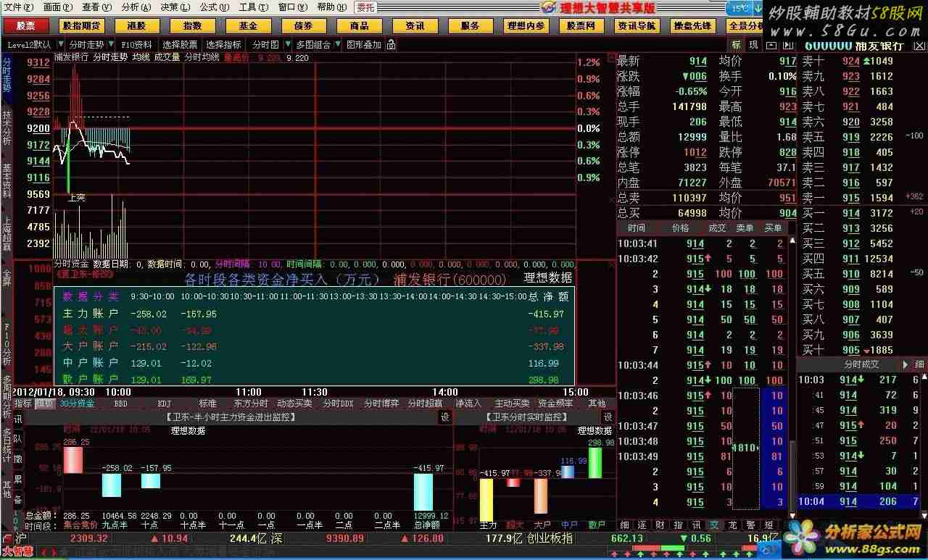
Task: Click the 财 tab below the tick list
Action: 660,525
